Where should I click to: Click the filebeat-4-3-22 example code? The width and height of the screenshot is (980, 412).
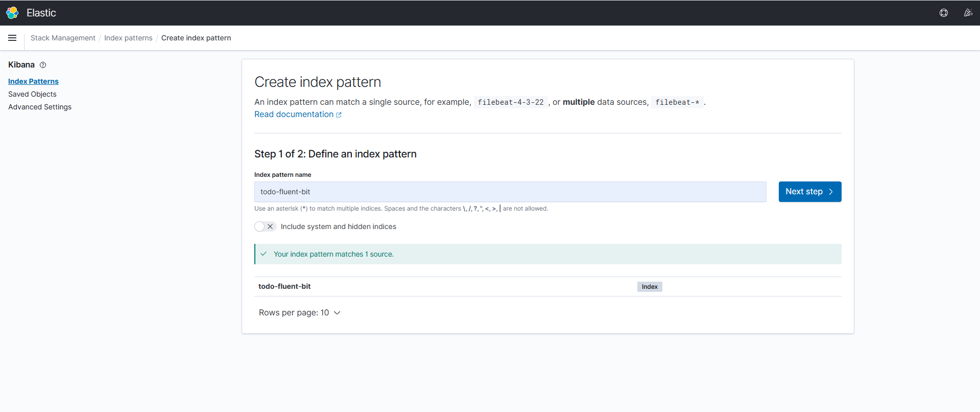(x=511, y=102)
